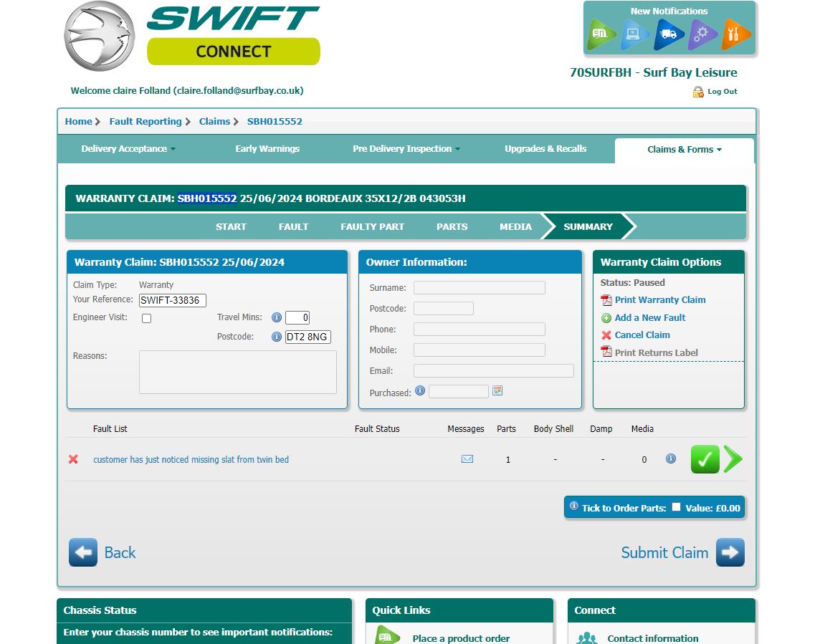Click Print Warranty Claim link
Viewport: 825px width, 644px height.
point(660,300)
